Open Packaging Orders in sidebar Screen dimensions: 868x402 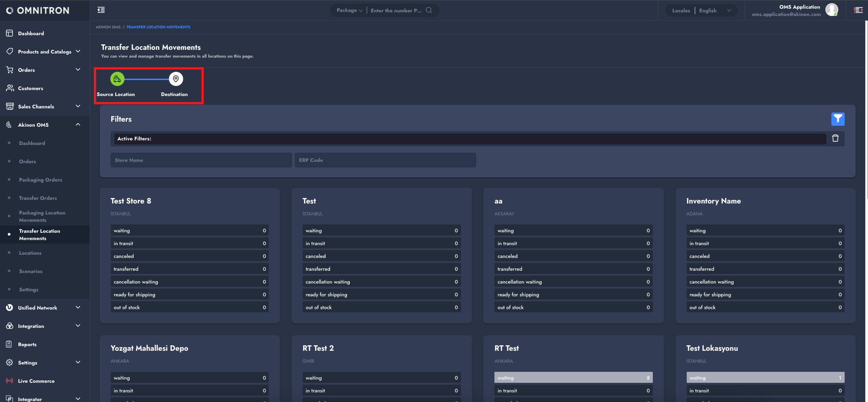40,180
